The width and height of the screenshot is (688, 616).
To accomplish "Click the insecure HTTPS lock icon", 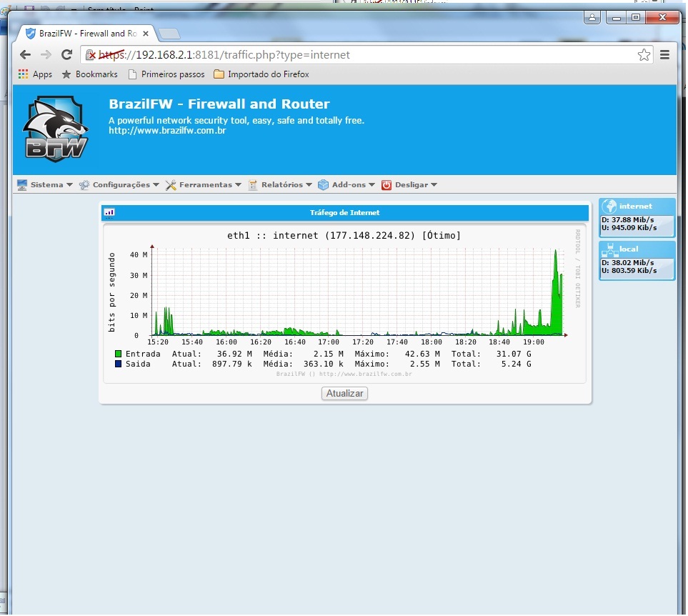I will click(91, 55).
